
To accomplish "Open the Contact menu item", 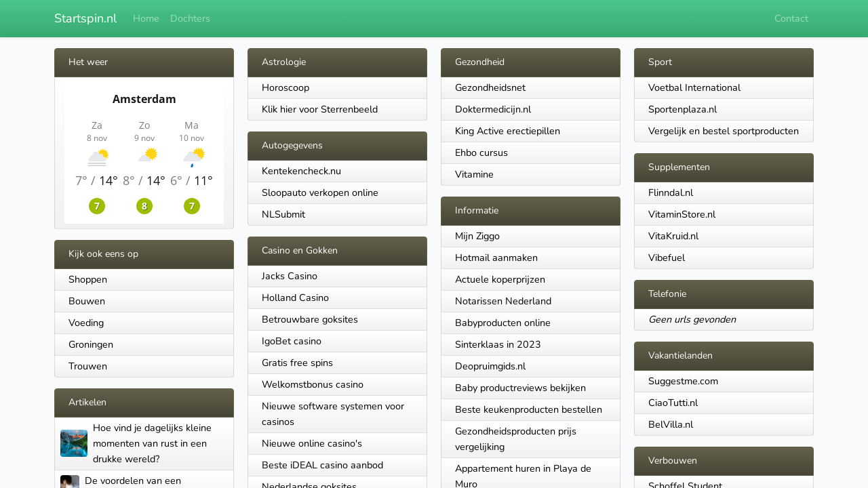I will click(791, 18).
